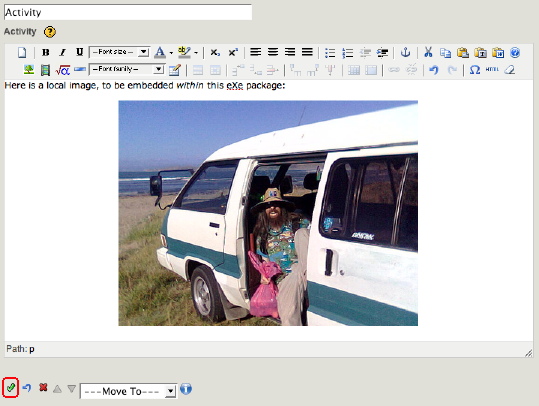Undo iDevice edits with blue arrow
The image size is (539, 406).
coord(27,388)
